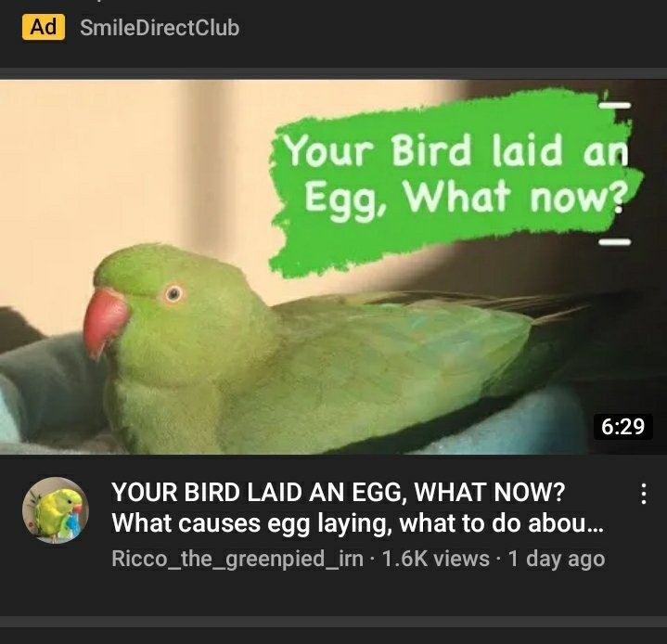This screenshot has width=667, height=644.
Task: Click the gray divider above the thumbnail
Action: 334,73
